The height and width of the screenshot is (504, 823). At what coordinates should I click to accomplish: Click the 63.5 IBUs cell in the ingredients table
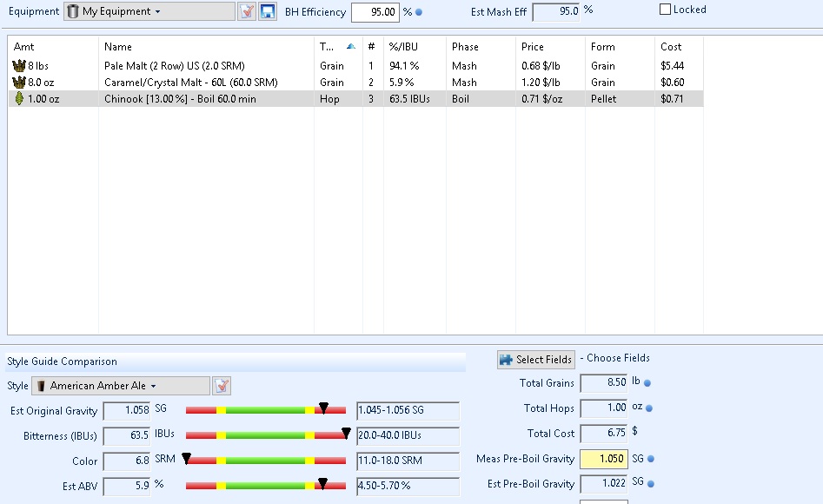pos(409,99)
